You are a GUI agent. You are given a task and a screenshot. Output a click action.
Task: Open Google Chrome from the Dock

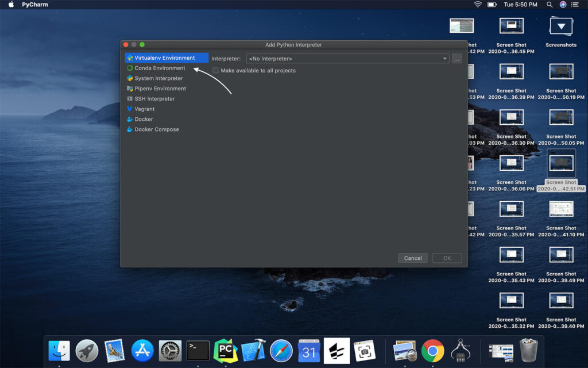[x=432, y=351]
